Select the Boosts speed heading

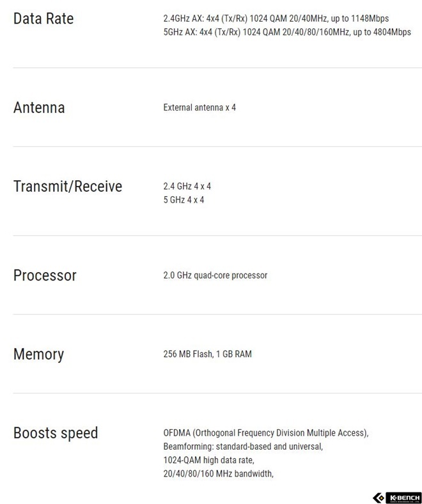[x=56, y=433]
